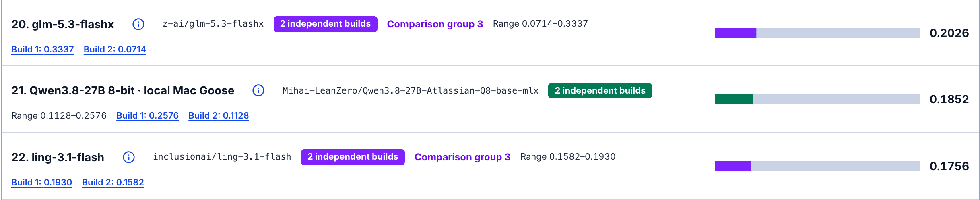Image resolution: width=980 pixels, height=200 pixels.
Task: Click the text Range 0.1128–0.2576
Action: (59, 116)
